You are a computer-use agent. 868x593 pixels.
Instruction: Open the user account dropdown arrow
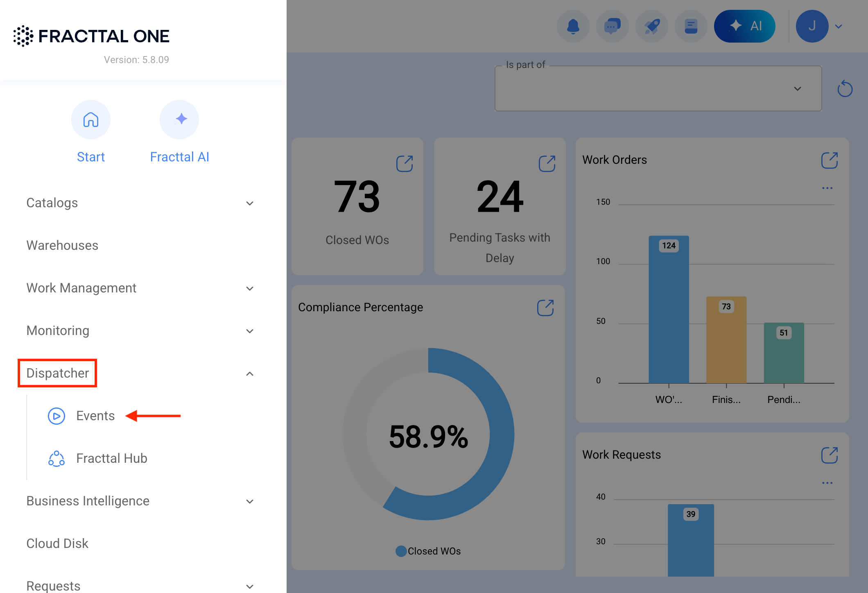click(x=839, y=27)
